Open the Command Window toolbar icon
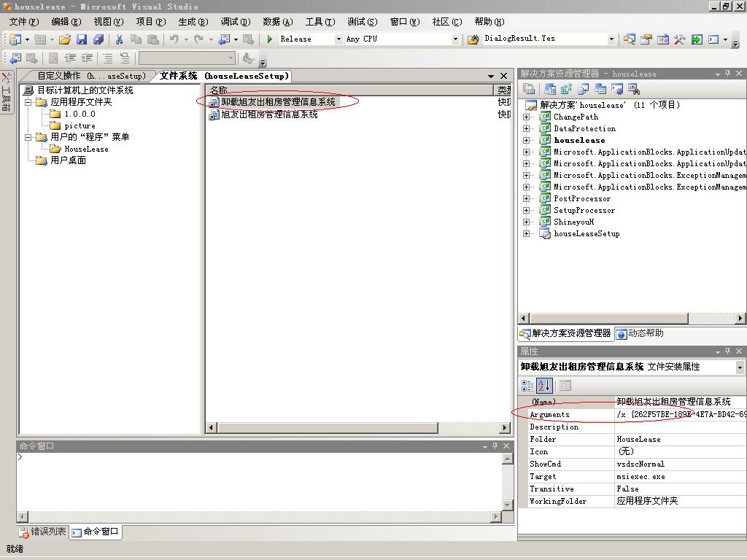This screenshot has width=747, height=560. coord(713,39)
